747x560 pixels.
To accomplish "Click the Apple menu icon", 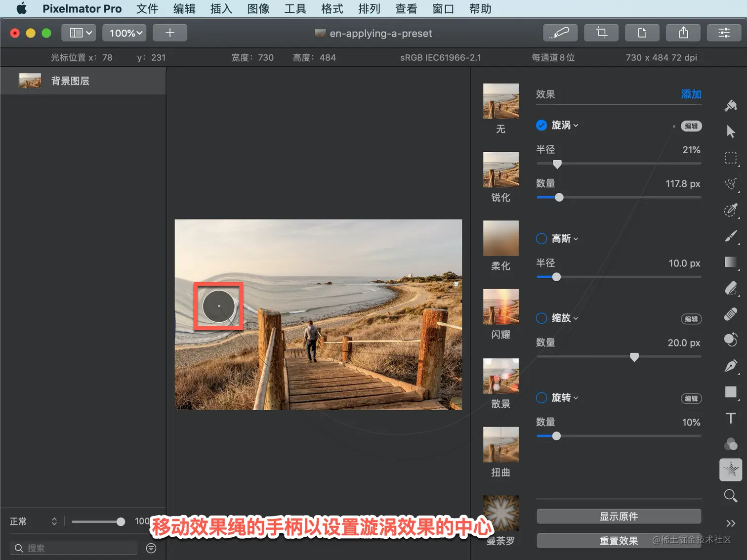I will pos(21,8).
